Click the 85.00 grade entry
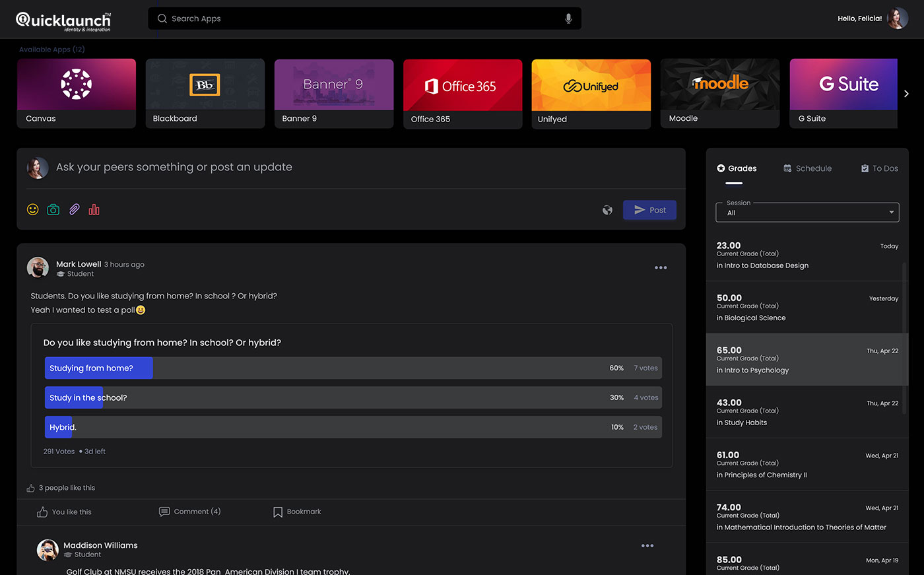 [x=807, y=560]
